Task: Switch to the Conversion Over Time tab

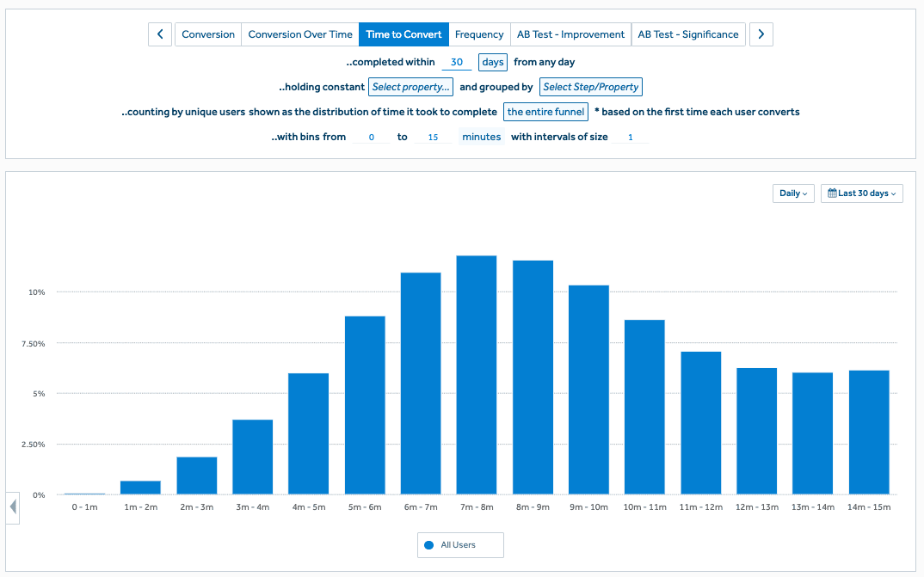Action: (x=300, y=34)
